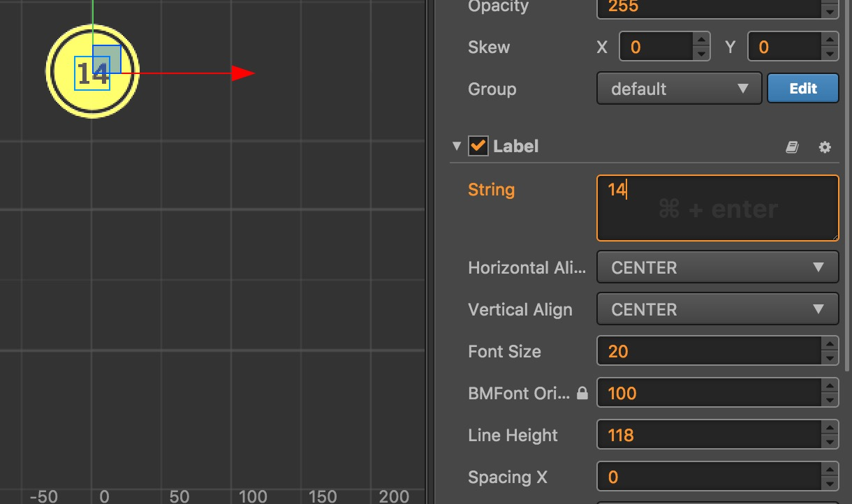Open the Label component gear settings
The width and height of the screenshot is (852, 504).
[825, 147]
